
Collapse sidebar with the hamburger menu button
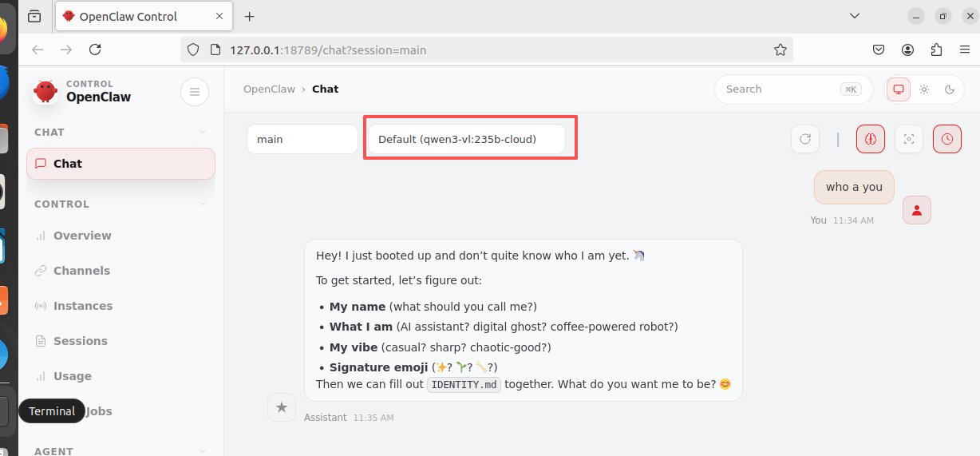point(195,92)
